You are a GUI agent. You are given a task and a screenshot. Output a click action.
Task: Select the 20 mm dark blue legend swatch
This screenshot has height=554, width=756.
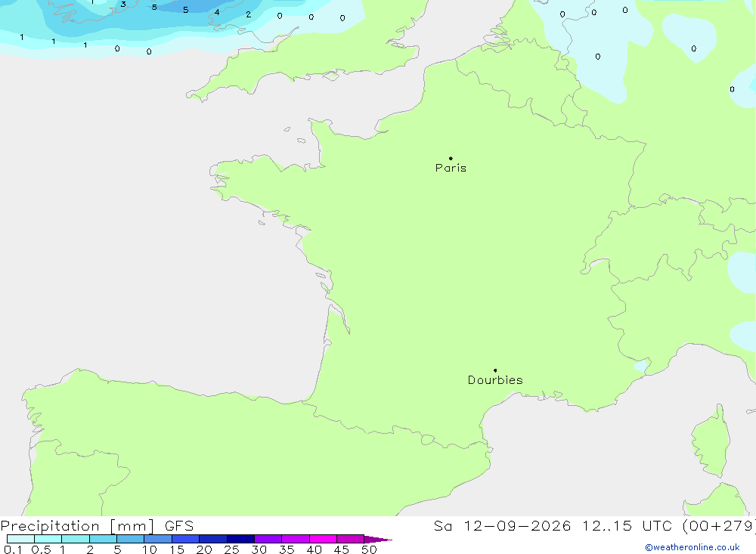(x=212, y=539)
